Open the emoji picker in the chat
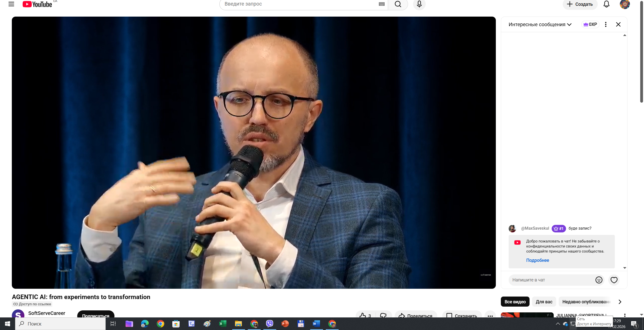 [599, 280]
